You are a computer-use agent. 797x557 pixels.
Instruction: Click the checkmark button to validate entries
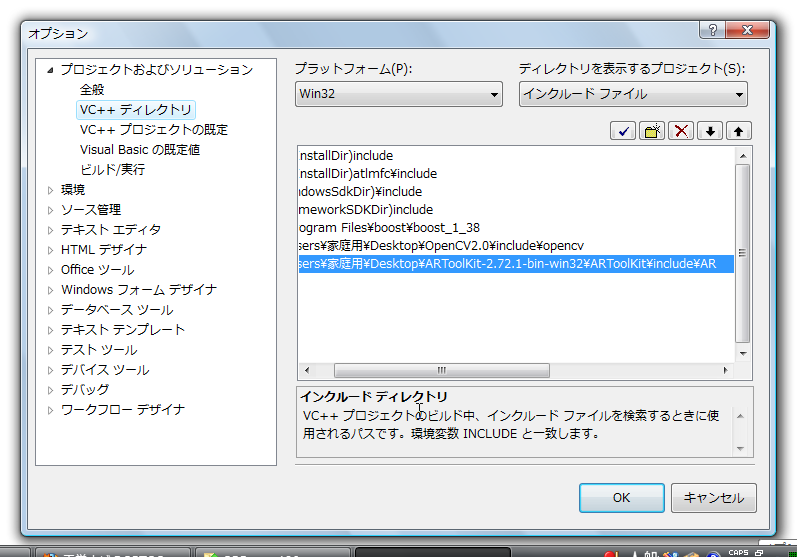pyautogui.click(x=624, y=131)
